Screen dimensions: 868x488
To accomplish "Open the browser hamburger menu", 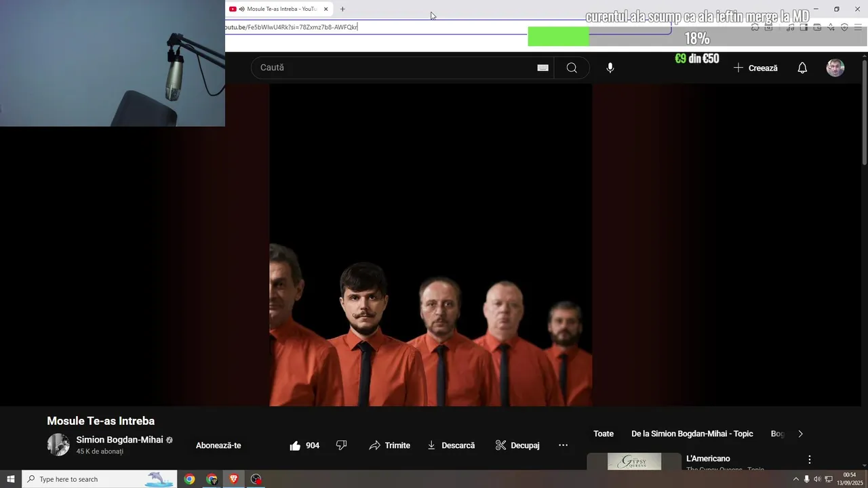I will coord(858,27).
